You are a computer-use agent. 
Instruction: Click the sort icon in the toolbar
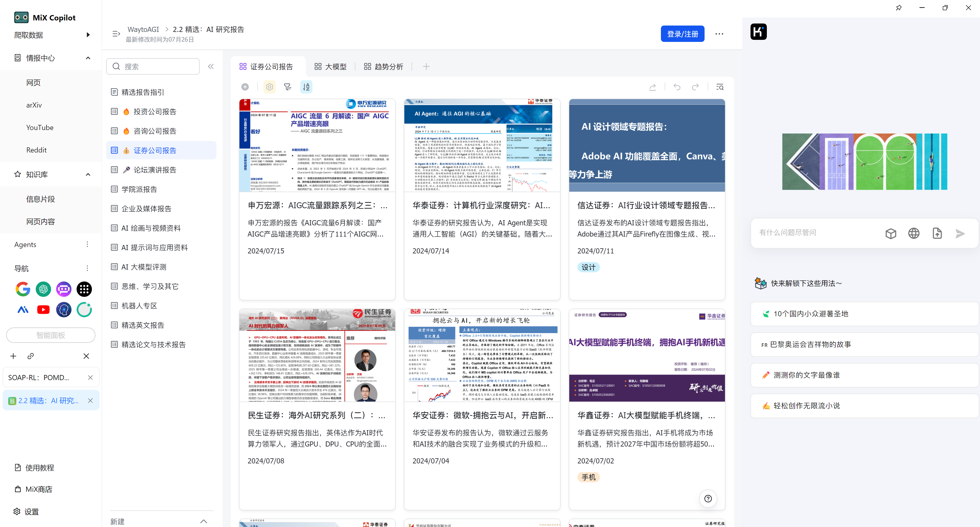[x=306, y=87]
